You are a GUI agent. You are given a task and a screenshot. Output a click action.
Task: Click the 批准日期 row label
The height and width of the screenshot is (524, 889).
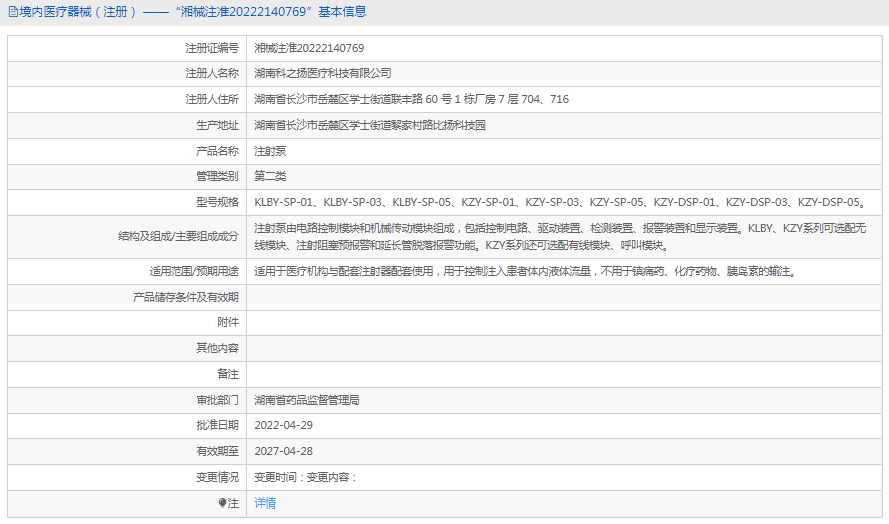tap(218, 425)
